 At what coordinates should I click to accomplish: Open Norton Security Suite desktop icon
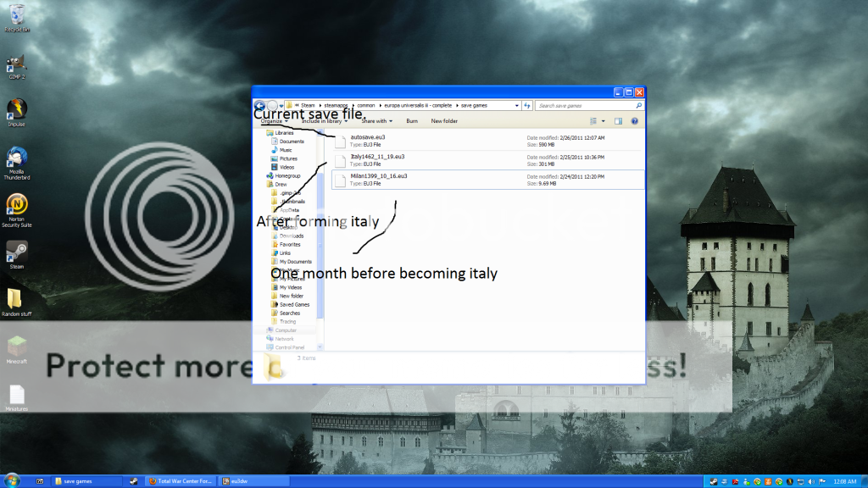pyautogui.click(x=16, y=206)
